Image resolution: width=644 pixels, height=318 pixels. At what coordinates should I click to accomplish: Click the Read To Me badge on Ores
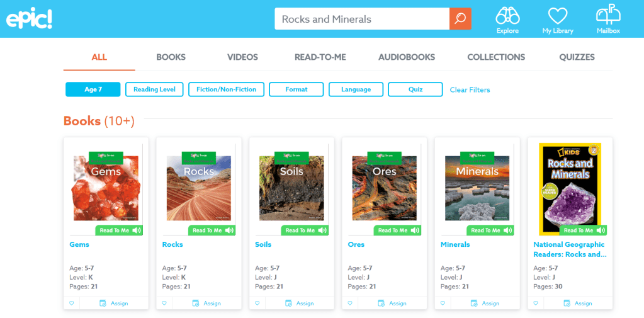pyautogui.click(x=398, y=230)
